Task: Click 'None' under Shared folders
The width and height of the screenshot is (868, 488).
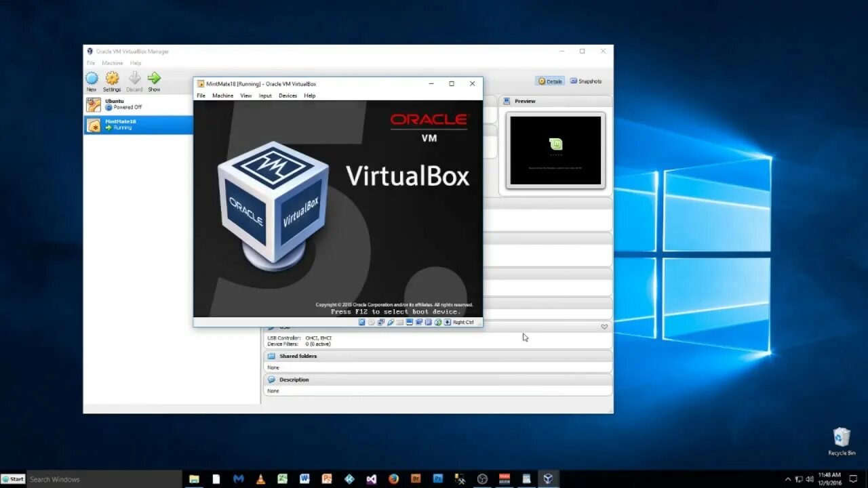Action: click(x=273, y=367)
